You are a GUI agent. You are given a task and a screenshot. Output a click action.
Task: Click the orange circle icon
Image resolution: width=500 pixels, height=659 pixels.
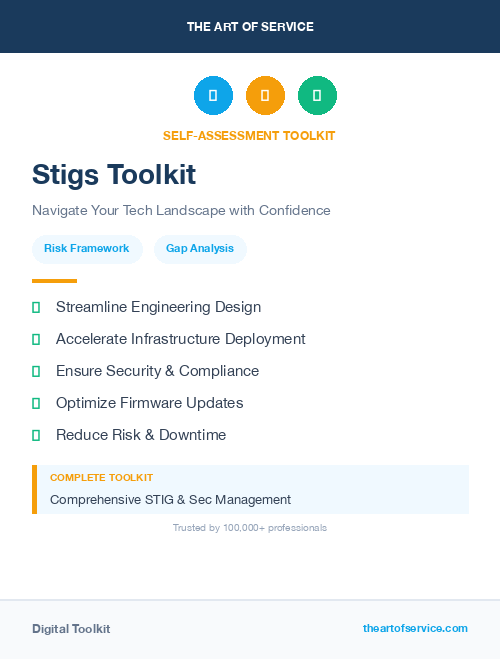coord(265,95)
